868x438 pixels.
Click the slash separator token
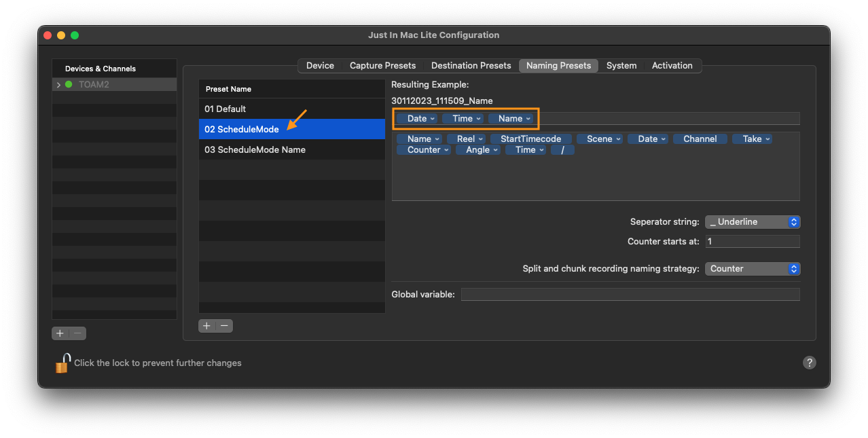click(562, 150)
